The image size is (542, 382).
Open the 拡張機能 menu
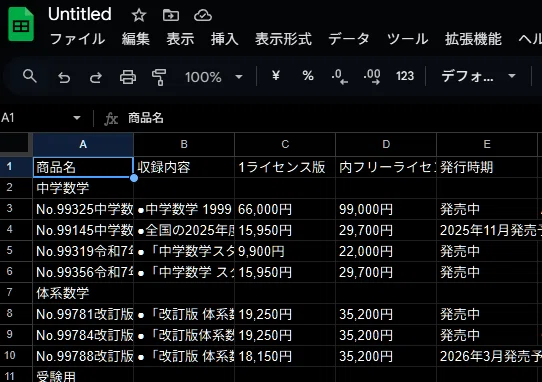coord(473,39)
